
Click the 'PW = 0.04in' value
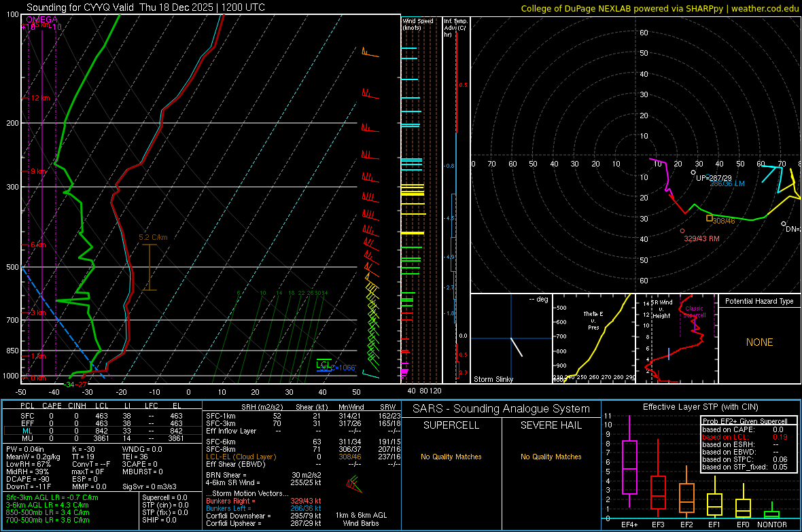pos(24,449)
